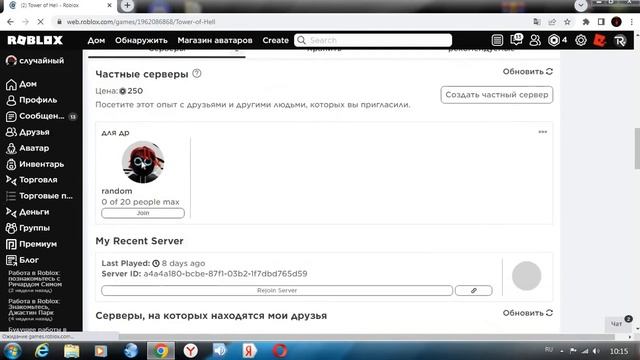The width and height of the screenshot is (640, 360).
Task: Refresh private servers with Обновить
Action: (527, 71)
